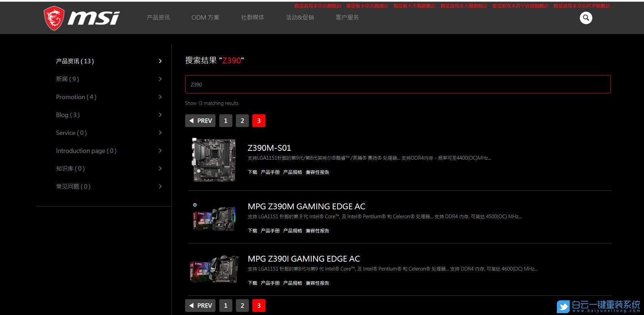Screen dimensions: 644x315
Task: Expand the 产品资讯 (13) category arrow
Action: [160, 61]
